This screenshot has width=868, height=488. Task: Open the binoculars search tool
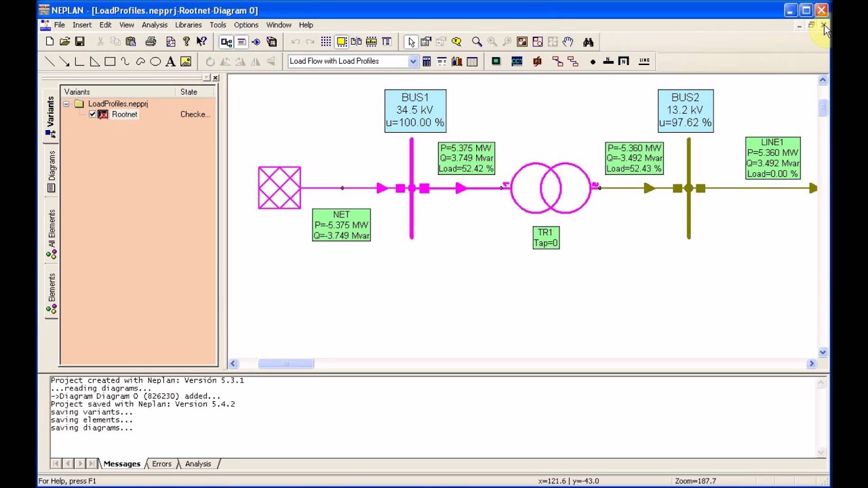pos(588,42)
